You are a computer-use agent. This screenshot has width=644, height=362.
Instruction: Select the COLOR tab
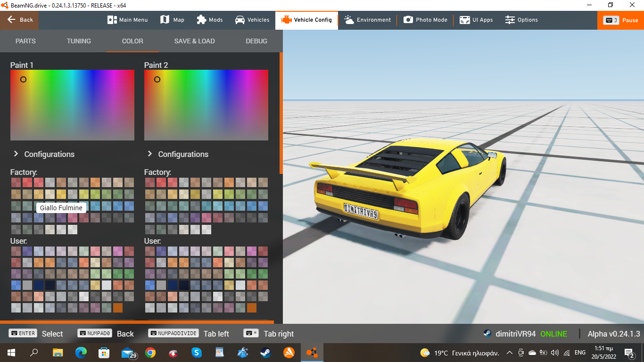click(x=132, y=41)
